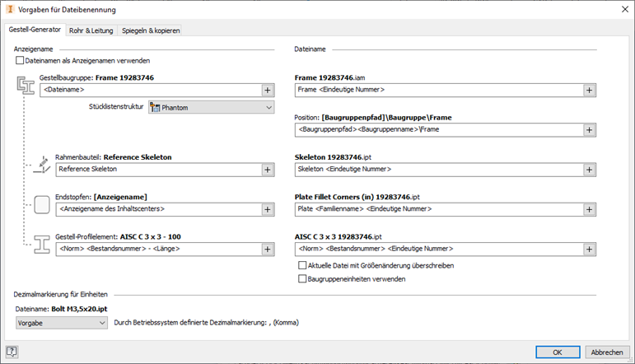Close the Vorgaben für Dateibenennung dialog
The image size is (635, 364).
tap(622, 9)
